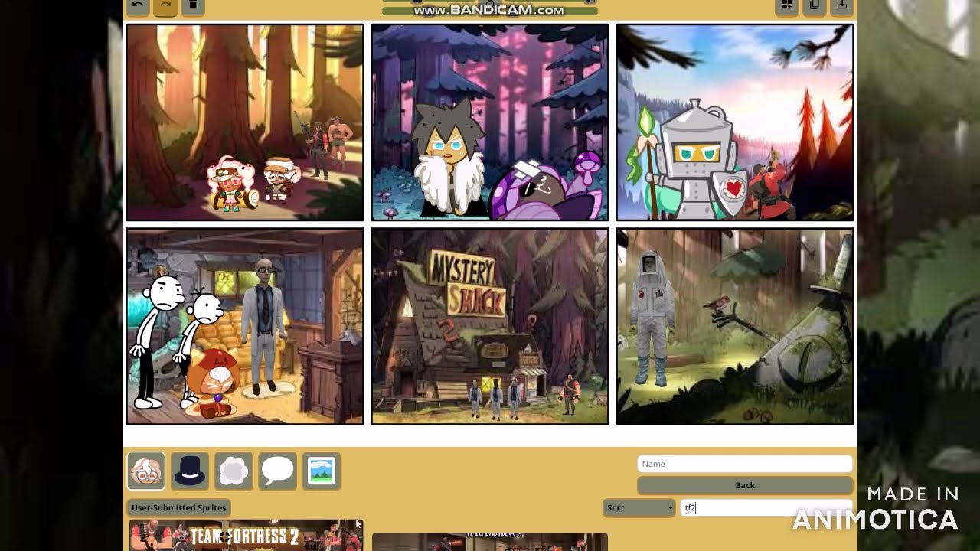Select the forest panel with cookie characters
Image resolution: width=980 pixels, height=551 pixels.
[245, 122]
